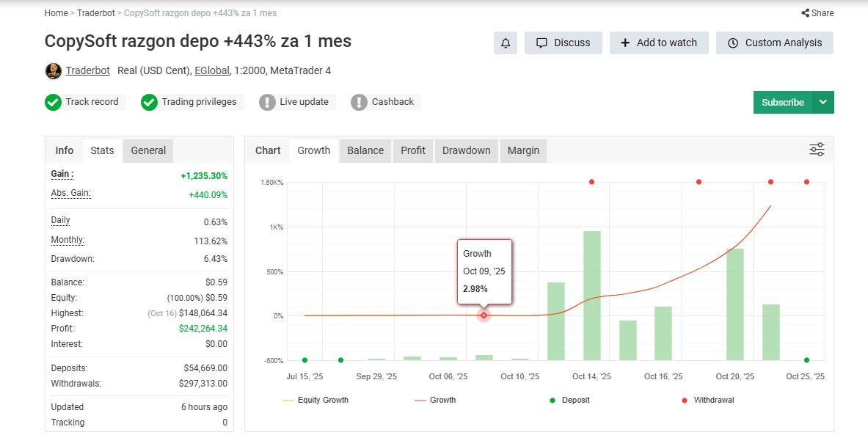Viewport: 868px width, 446px height.
Task: Open Traderbot profile link beside avatar
Action: [87, 71]
